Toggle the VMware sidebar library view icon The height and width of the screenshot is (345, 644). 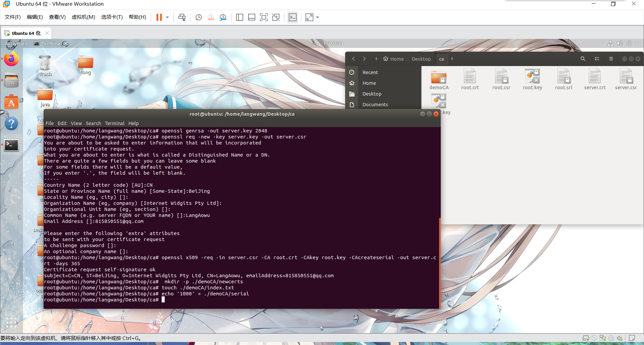[239, 17]
